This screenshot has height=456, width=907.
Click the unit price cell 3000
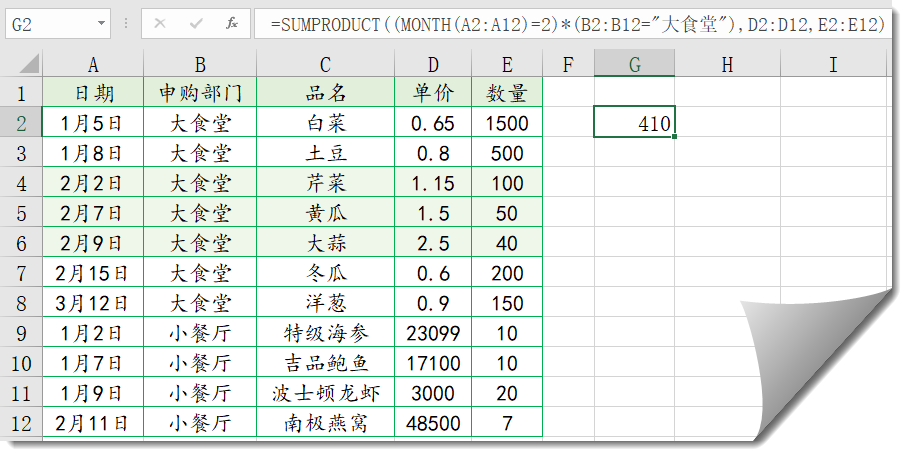[433, 394]
